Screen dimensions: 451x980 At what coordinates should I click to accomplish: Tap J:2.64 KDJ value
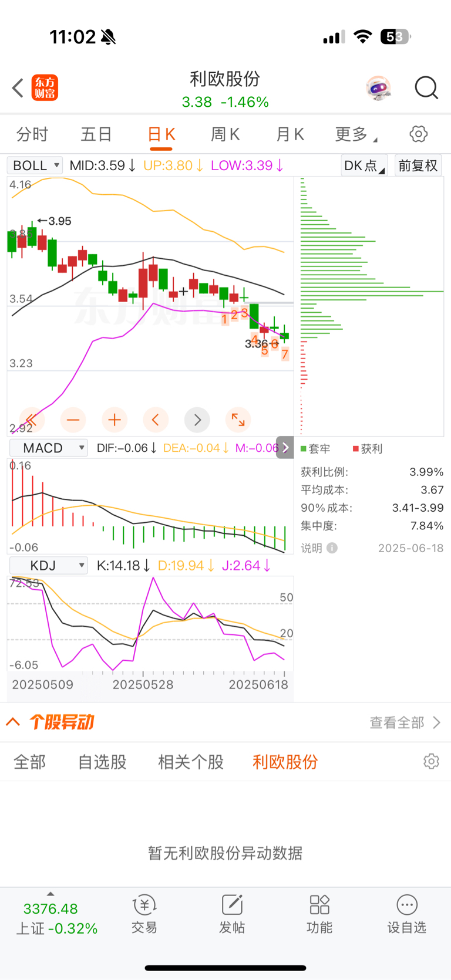[246, 565]
